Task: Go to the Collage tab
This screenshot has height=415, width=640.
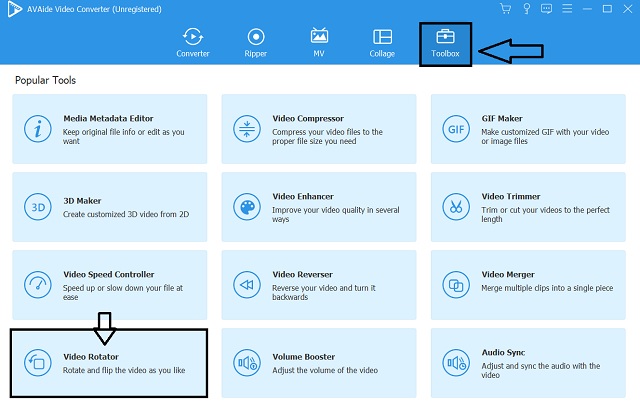Action: tap(382, 42)
